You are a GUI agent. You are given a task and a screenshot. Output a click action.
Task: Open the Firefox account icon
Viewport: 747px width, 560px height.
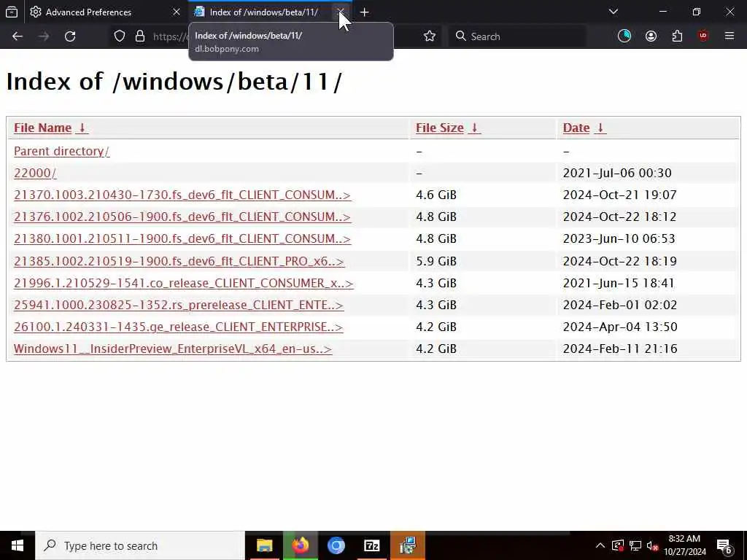pos(651,36)
